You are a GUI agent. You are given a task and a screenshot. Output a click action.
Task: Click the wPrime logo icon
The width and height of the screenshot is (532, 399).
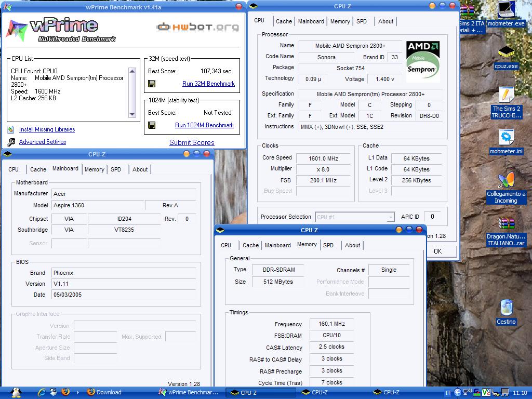[x=17, y=30]
